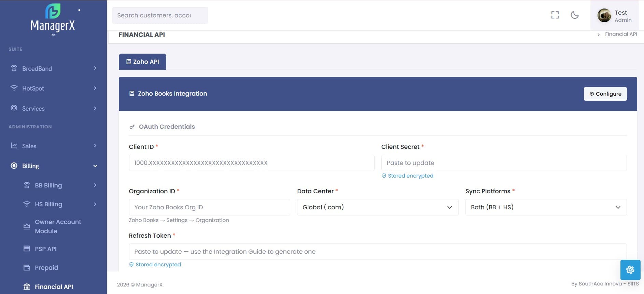Expand the BroadBand menu chevron

(x=95, y=68)
